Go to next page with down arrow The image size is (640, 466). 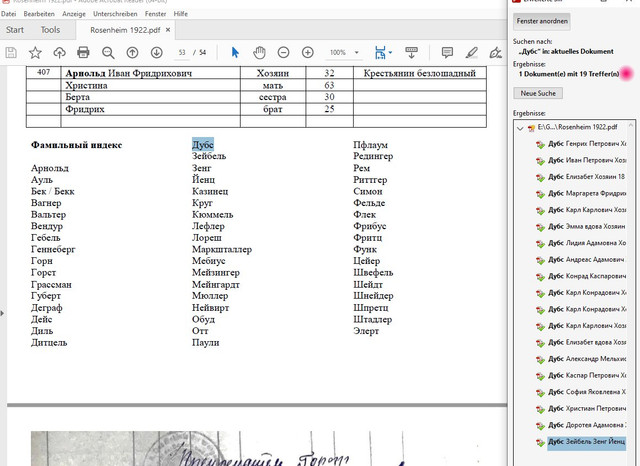[x=155, y=52]
